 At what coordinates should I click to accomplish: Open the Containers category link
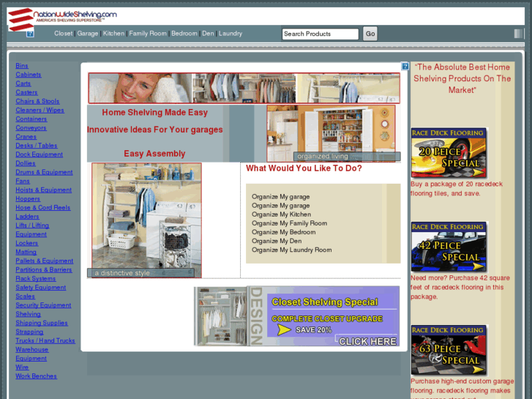click(31, 119)
